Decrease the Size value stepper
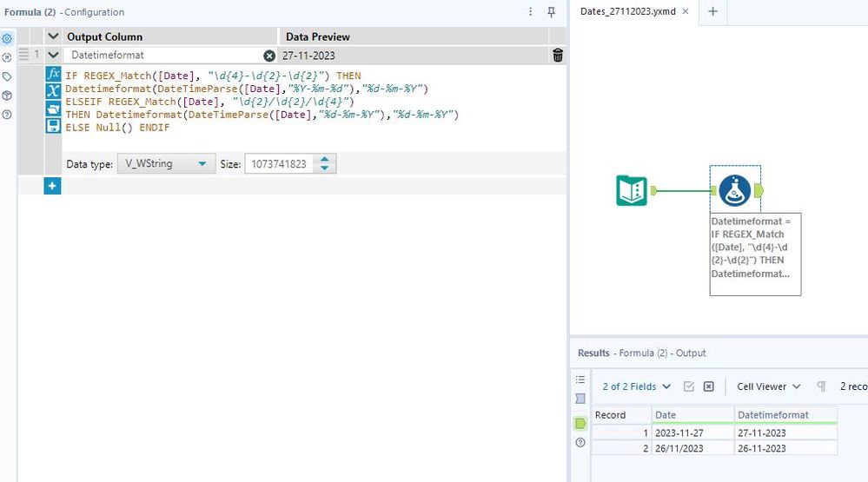Screen dimensions: 868x482 tap(325, 168)
